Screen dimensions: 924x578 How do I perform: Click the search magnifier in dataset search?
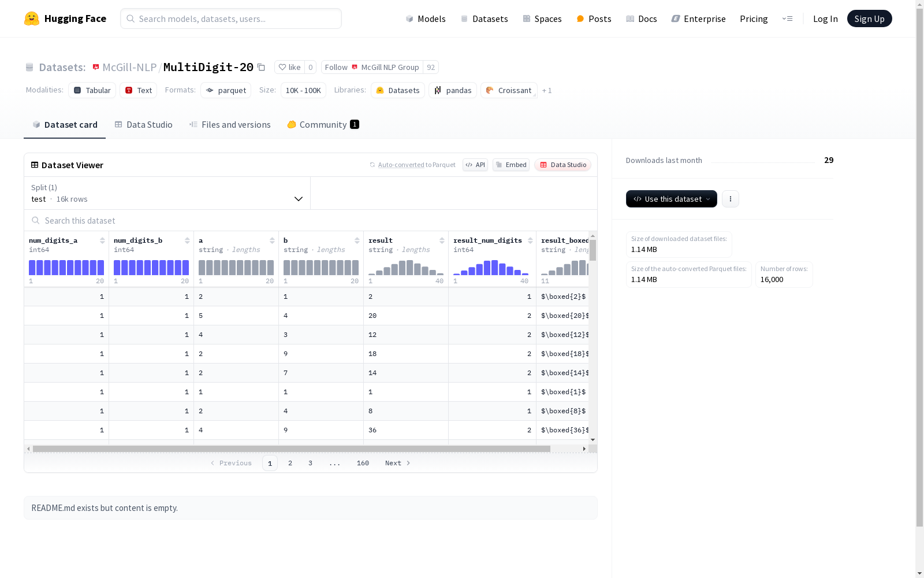[36, 220]
